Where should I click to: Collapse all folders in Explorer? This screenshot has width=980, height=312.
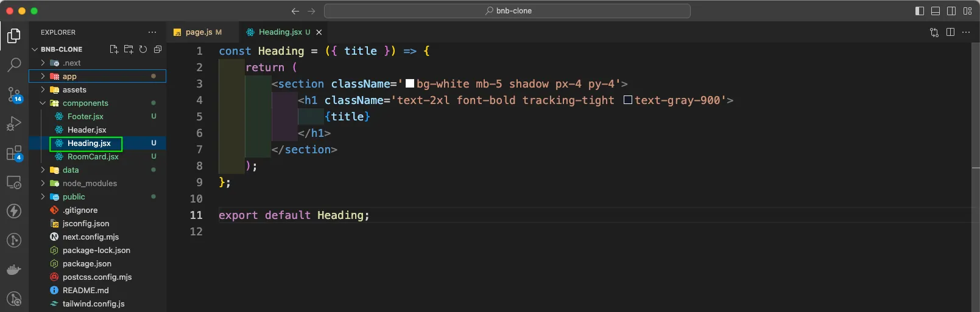(158, 49)
